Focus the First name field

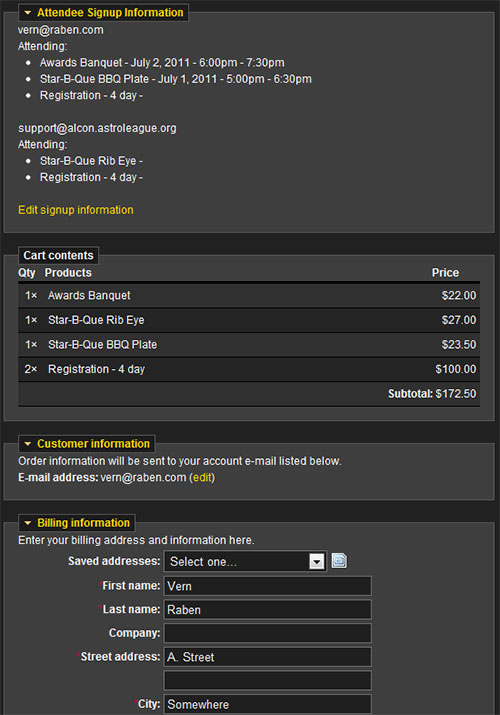[268, 586]
